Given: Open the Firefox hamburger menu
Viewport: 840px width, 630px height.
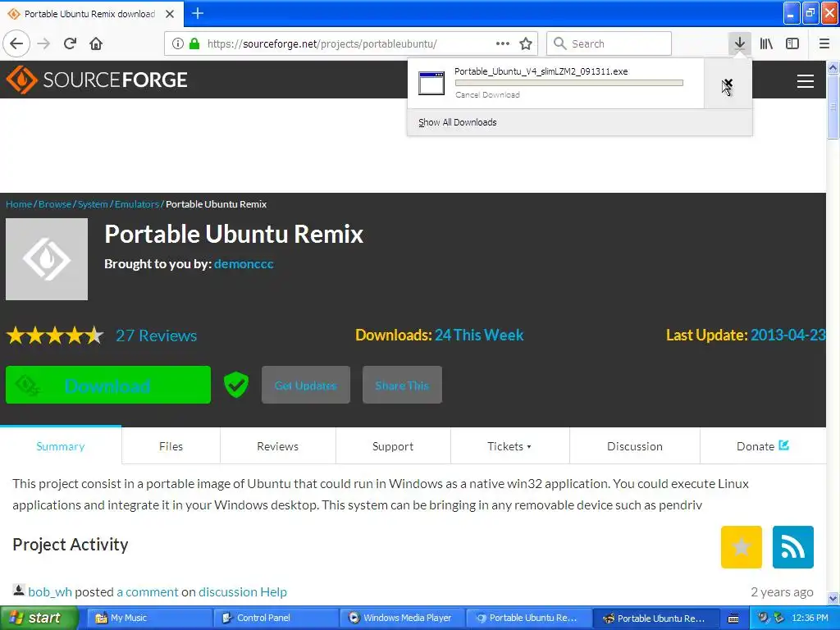Looking at the screenshot, I should coord(824,43).
